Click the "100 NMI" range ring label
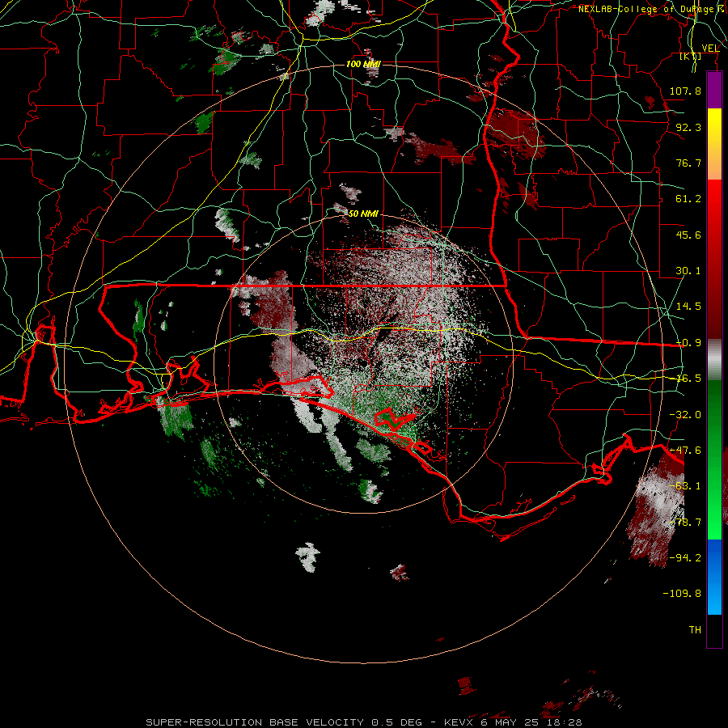 pyautogui.click(x=363, y=64)
